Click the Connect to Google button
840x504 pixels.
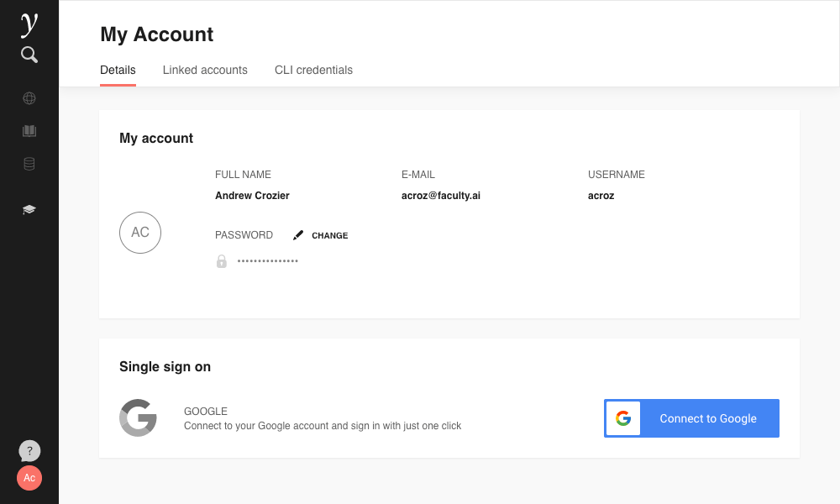pos(691,418)
